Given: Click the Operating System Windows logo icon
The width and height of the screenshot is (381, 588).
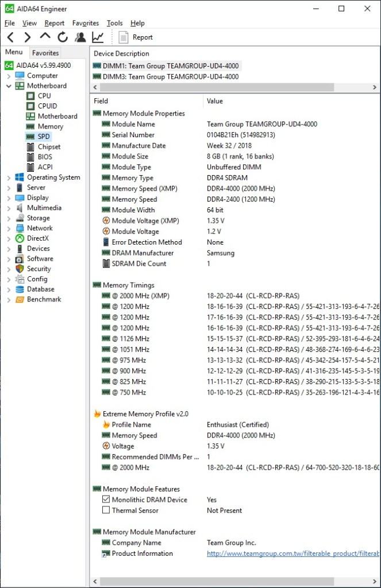Looking at the screenshot, I should 20,177.
